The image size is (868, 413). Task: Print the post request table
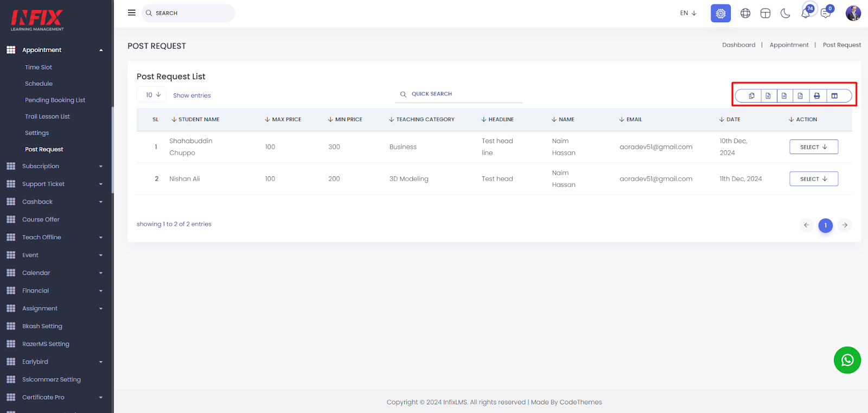click(817, 96)
